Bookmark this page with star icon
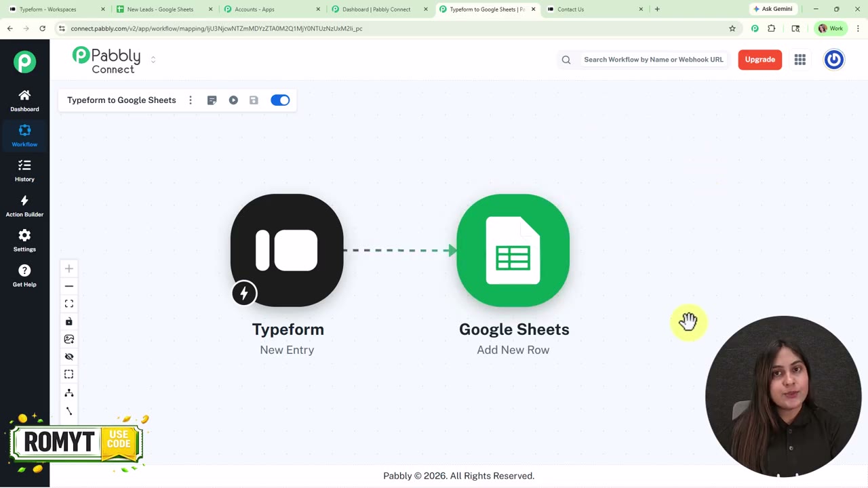This screenshot has height=488, width=868. point(732,28)
